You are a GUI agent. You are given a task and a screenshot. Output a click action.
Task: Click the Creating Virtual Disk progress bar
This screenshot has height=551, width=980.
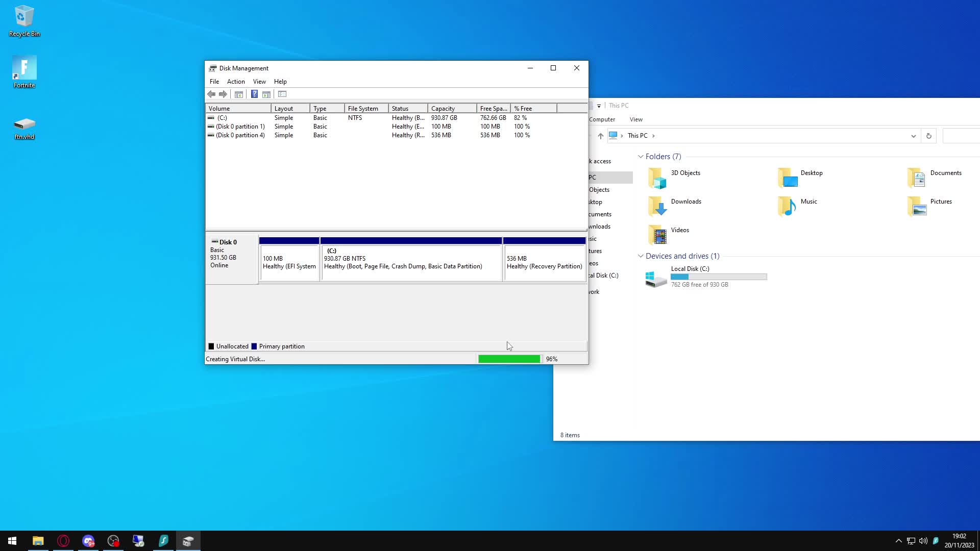click(x=509, y=359)
